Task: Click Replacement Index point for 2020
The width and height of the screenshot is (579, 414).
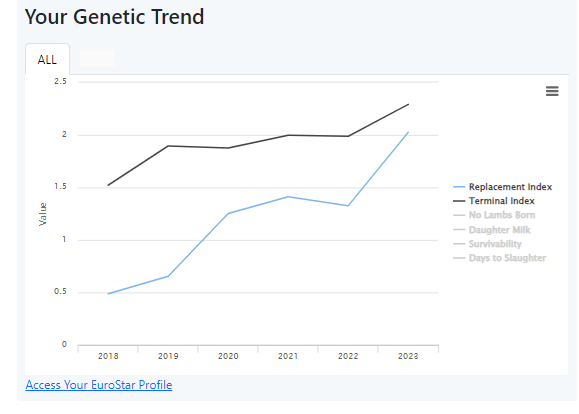Action: 228,213
